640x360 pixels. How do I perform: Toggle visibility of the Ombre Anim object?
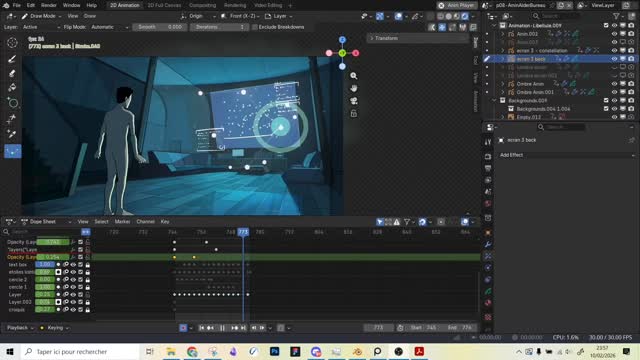[x=614, y=84]
